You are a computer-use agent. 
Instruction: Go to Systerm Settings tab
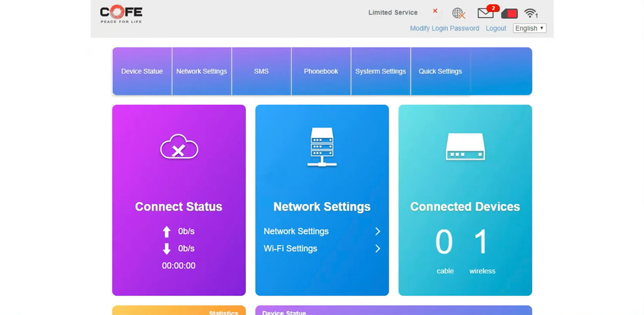coord(380,71)
